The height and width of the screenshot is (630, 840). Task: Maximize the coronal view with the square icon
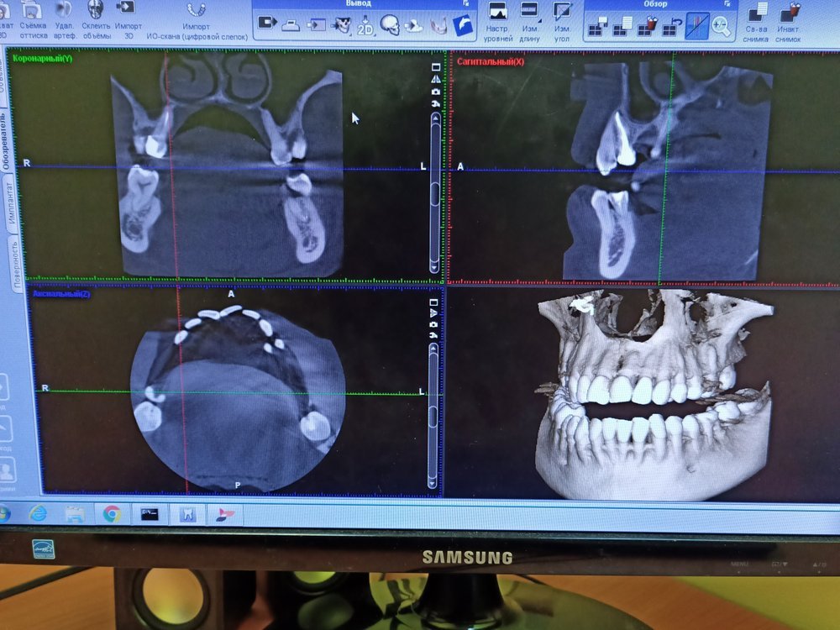pyautogui.click(x=435, y=67)
